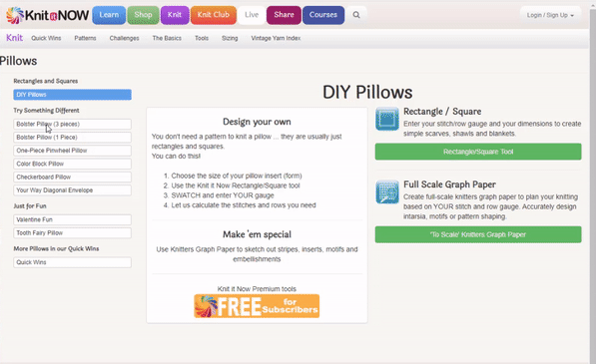The image size is (596, 364).
Task: Select Your Way Diagonal Envelope
Action: point(72,190)
